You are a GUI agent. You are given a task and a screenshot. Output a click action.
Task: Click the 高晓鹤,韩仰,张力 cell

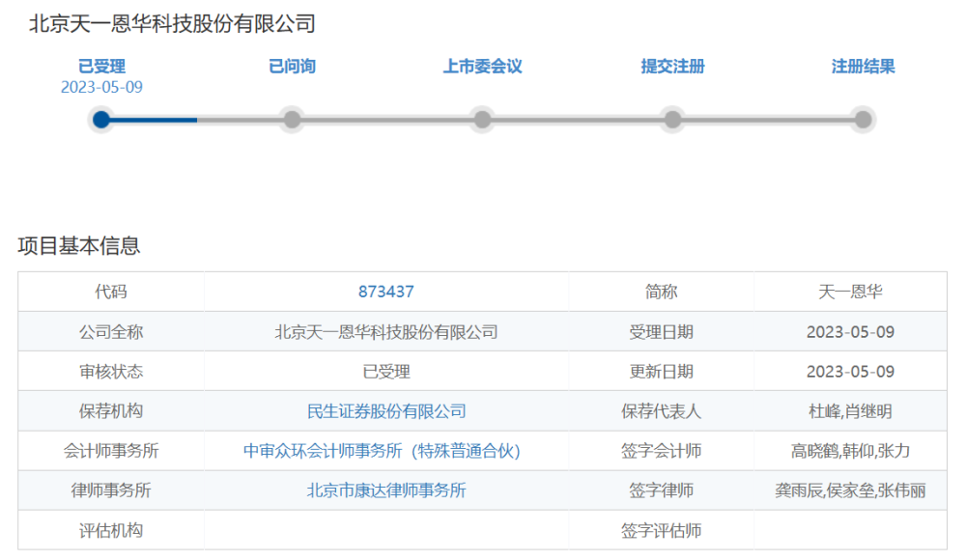(850, 451)
